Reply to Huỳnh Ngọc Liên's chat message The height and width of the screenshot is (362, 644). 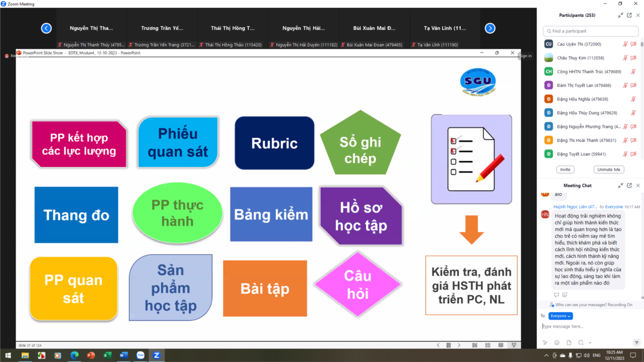(557, 295)
